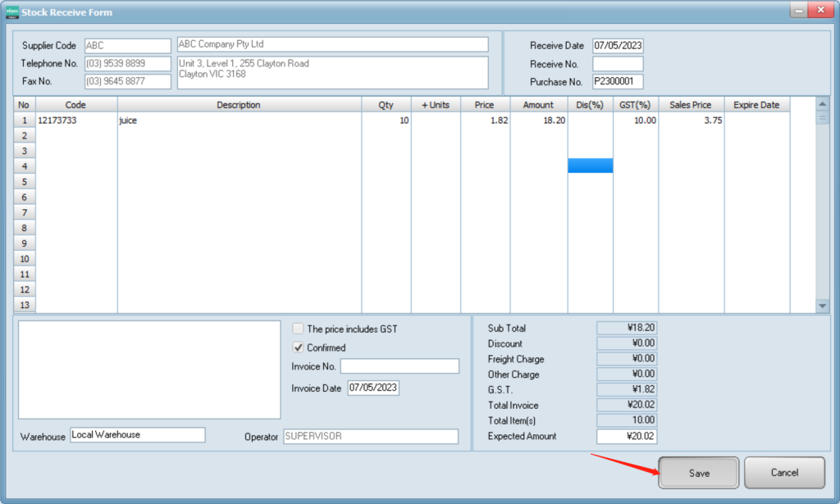840x504 pixels.
Task: Click the Invoice No. input field
Action: (399, 366)
